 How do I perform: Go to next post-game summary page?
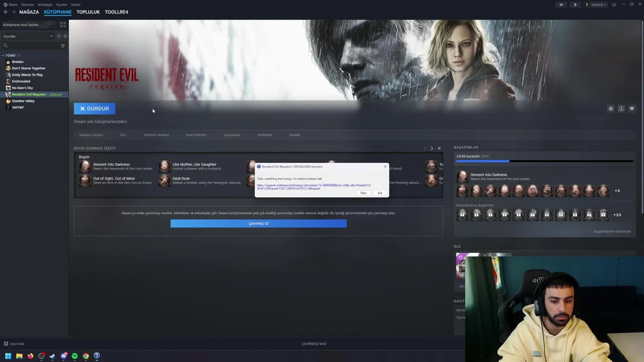432,148
